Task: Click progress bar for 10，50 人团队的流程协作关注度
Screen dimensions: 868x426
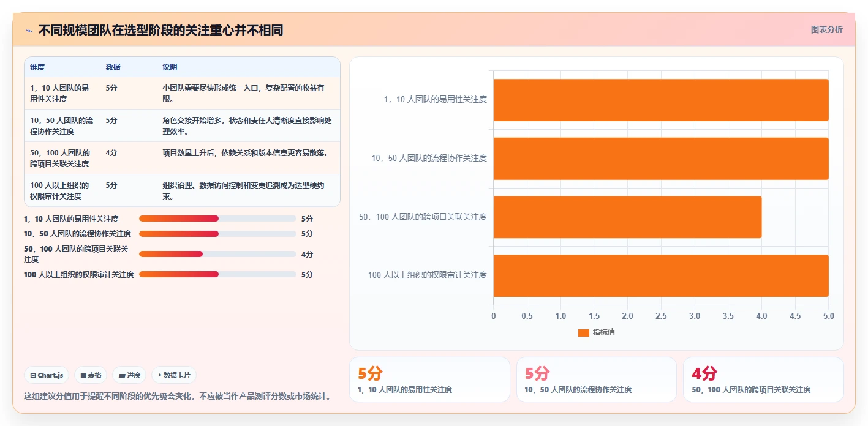Action: [x=217, y=233]
